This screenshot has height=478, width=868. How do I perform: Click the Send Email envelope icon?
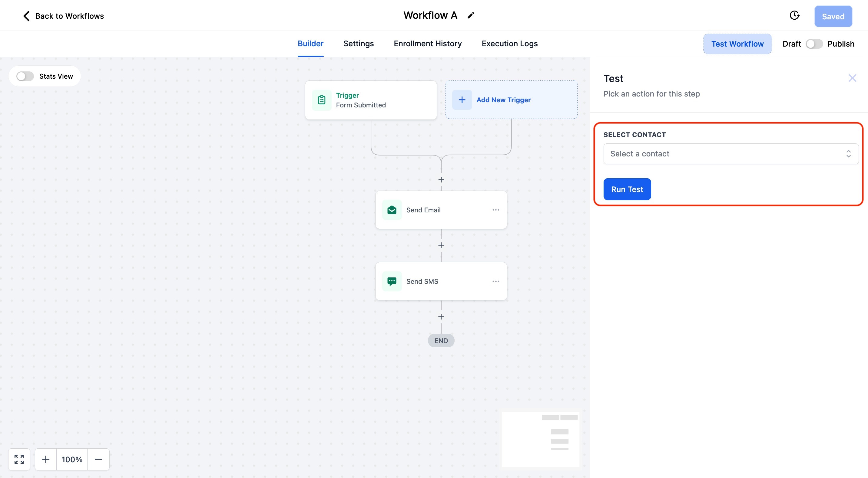[x=392, y=210]
